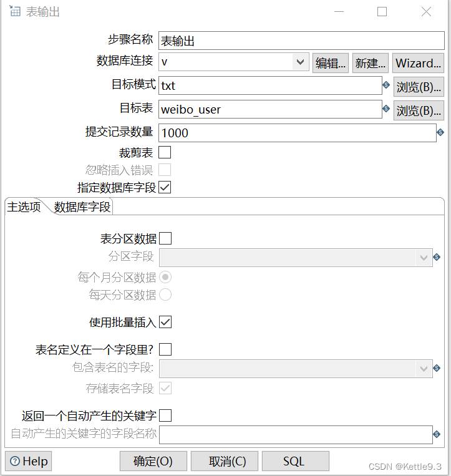Confirm with the 确定(O) button
The image size is (451, 476).
[x=153, y=461]
